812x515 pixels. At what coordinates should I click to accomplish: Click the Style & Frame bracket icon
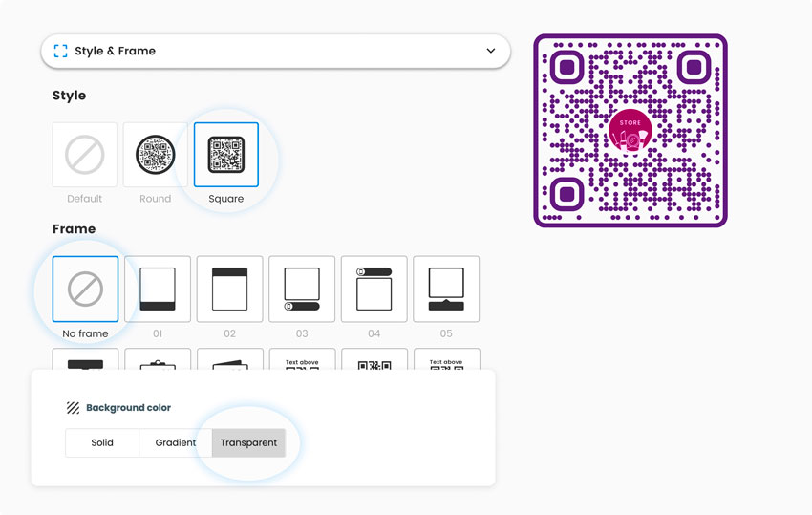pos(60,51)
